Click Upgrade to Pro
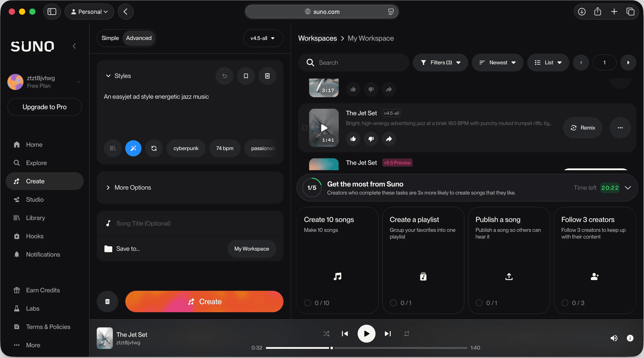This screenshot has width=644, height=358. (44, 107)
